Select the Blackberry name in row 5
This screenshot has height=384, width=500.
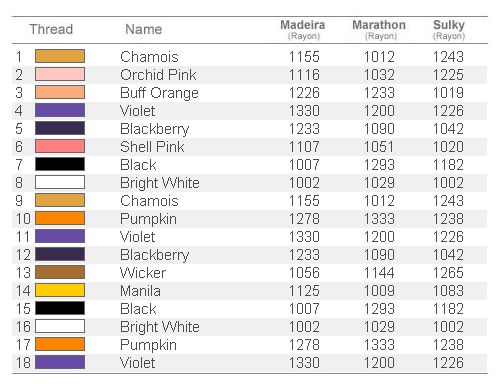[155, 129]
